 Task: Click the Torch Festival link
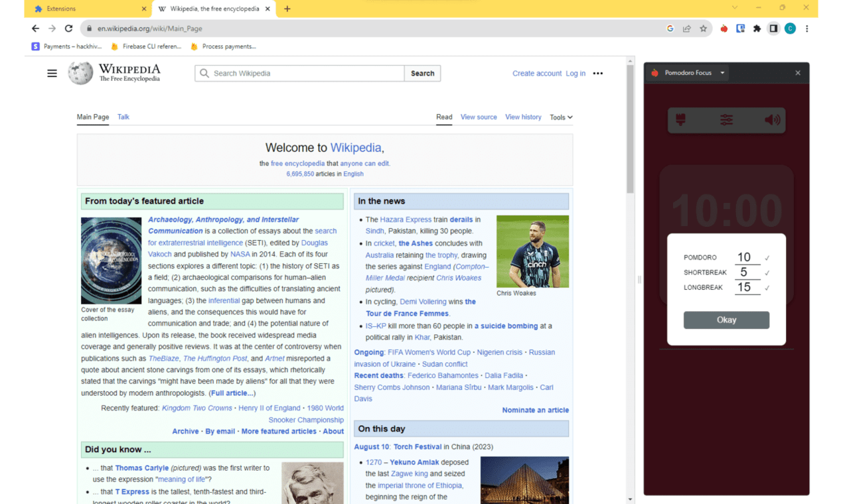click(418, 447)
